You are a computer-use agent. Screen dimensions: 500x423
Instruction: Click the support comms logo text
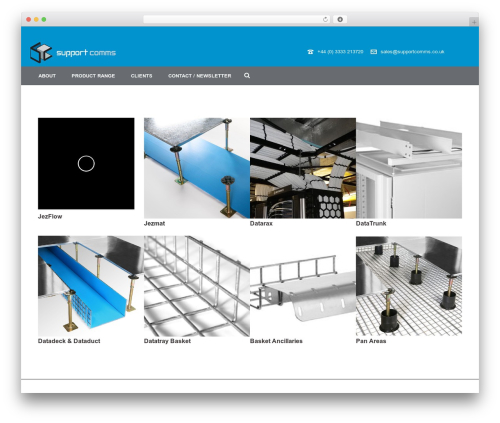click(86, 53)
